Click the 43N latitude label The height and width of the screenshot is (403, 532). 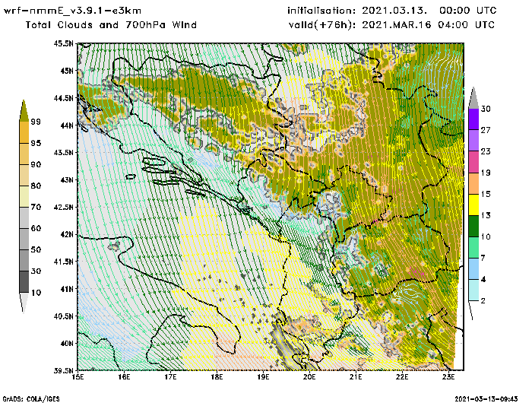click(x=67, y=179)
